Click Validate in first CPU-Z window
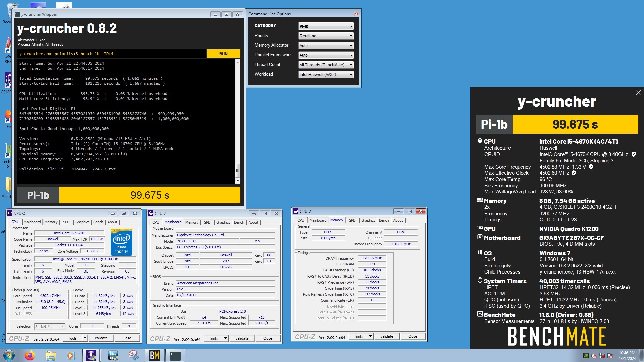Screen dimensions: 644x362 [101, 338]
